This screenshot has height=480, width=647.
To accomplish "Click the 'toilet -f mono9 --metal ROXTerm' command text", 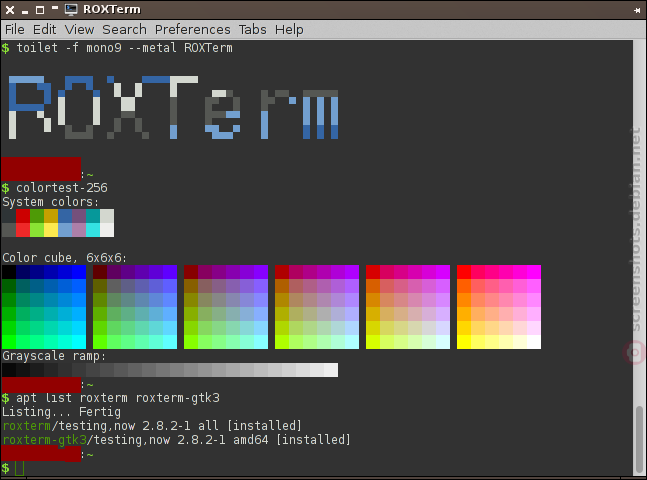I will pyautogui.click(x=124, y=48).
